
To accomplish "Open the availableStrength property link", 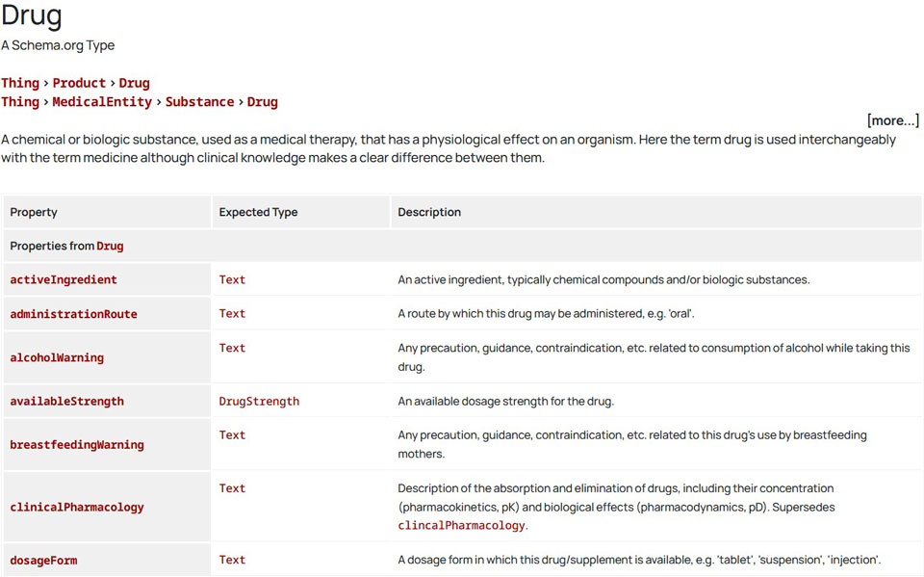I will coord(67,401).
